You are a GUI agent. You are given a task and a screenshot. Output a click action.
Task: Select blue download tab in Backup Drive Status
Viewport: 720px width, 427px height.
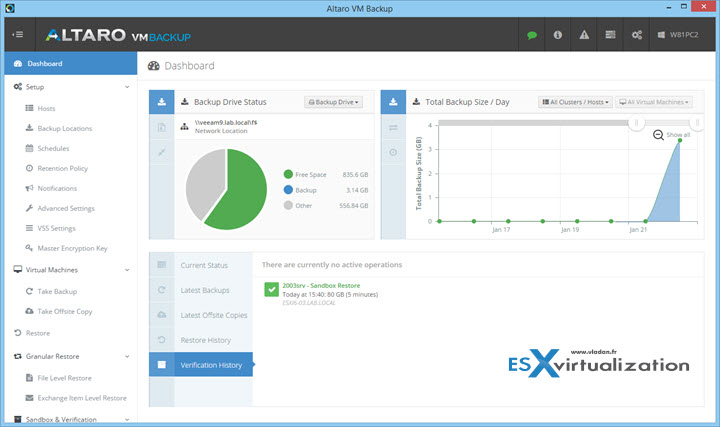(162, 102)
